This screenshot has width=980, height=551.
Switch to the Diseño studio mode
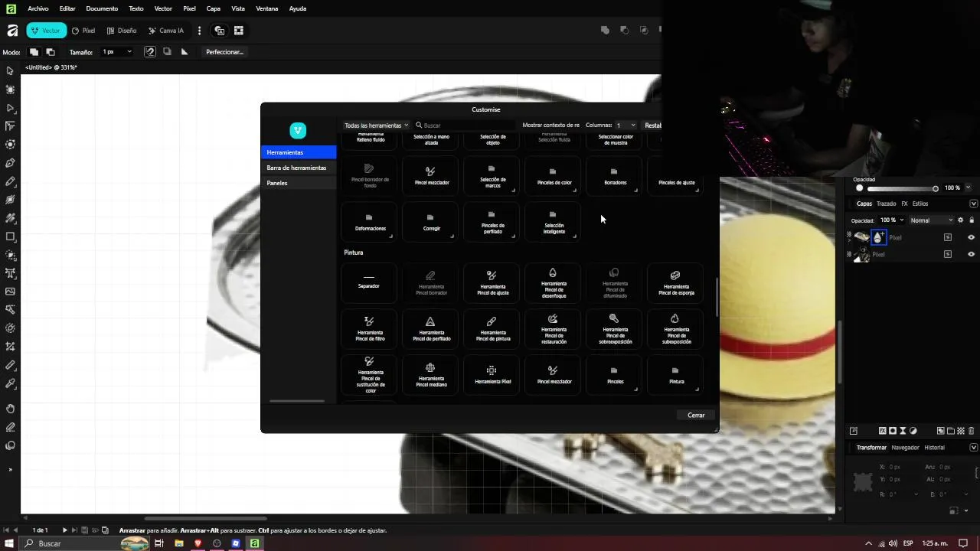(122, 31)
